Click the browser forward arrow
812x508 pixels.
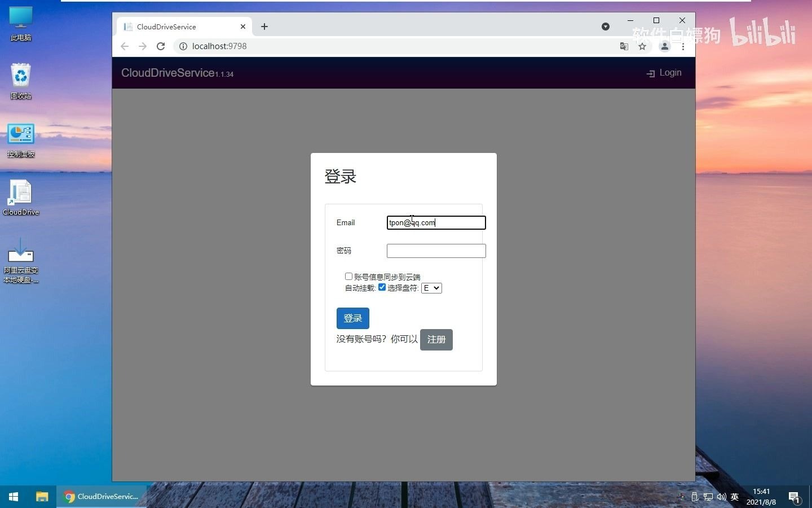[x=143, y=46]
